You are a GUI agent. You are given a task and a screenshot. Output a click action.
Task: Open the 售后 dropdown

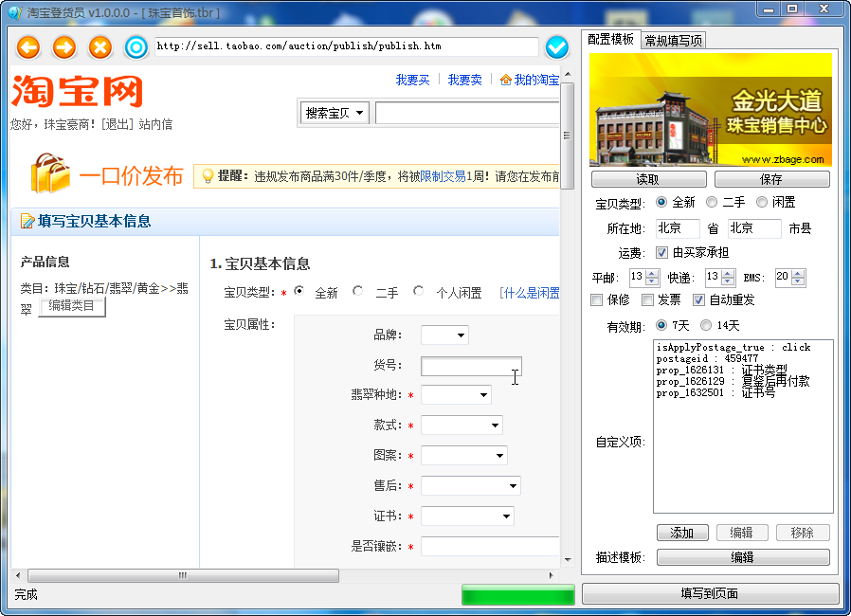471,486
